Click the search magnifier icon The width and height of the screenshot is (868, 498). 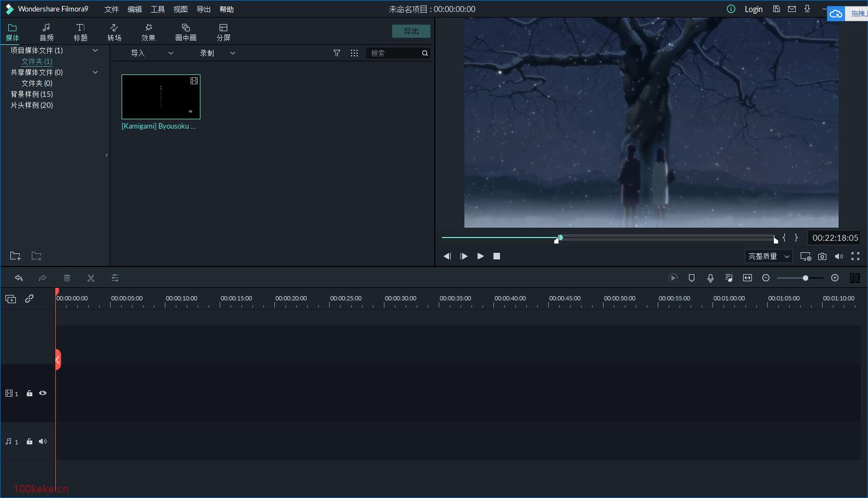(x=425, y=53)
